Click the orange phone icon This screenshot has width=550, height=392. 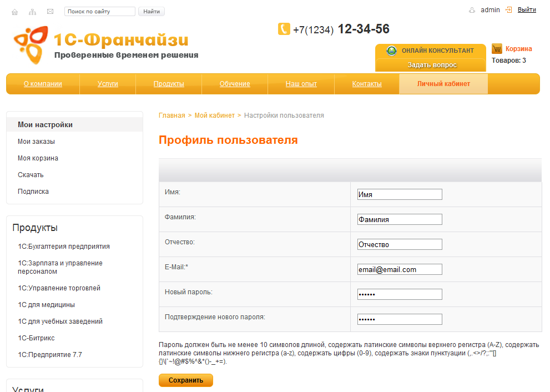pyautogui.click(x=284, y=29)
